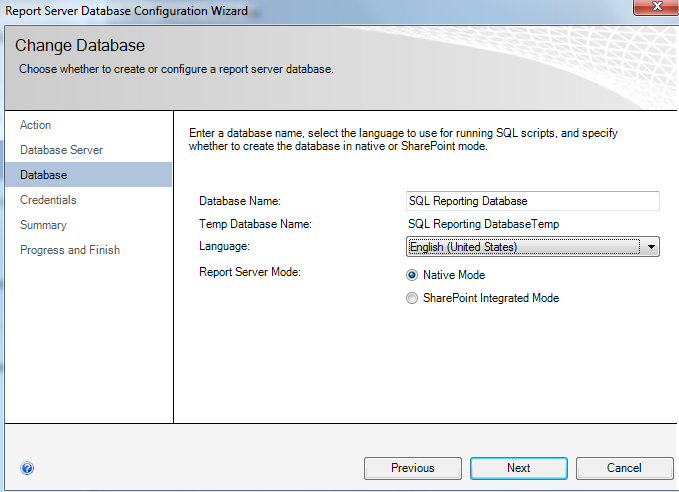The height and width of the screenshot is (492, 679).
Task: Click the Native Mode label text
Action: (454, 275)
